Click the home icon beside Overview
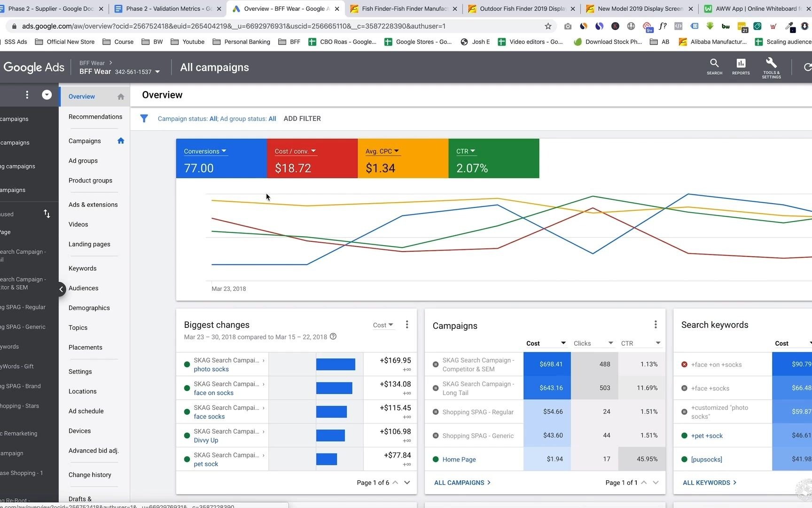The image size is (812, 508). [121, 96]
